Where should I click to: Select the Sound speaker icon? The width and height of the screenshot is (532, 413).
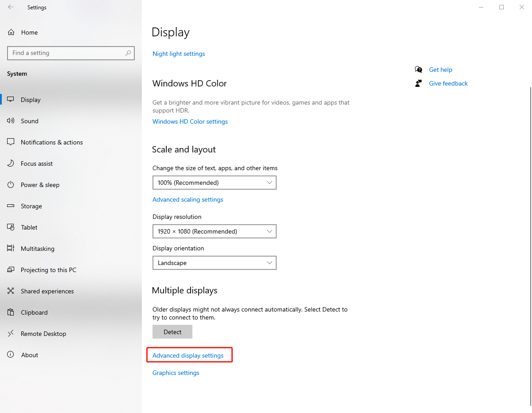[x=11, y=121]
